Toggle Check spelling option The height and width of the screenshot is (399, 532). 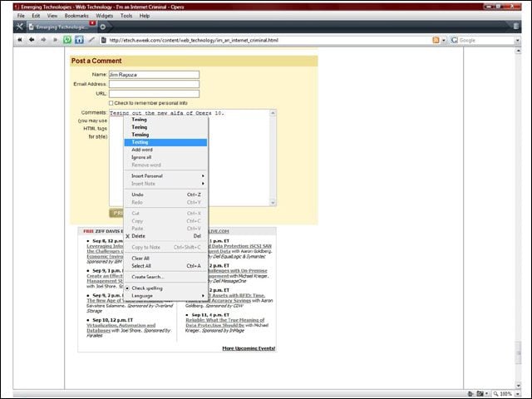click(x=165, y=288)
